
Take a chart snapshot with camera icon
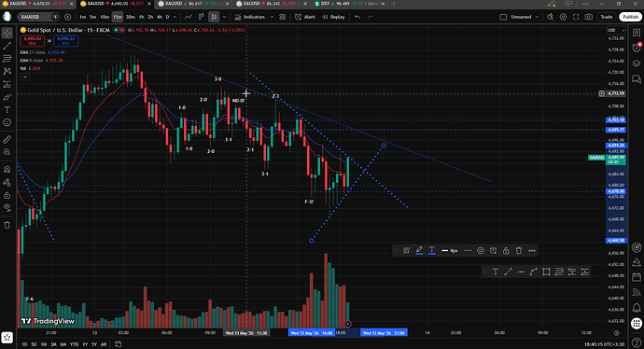pos(589,17)
